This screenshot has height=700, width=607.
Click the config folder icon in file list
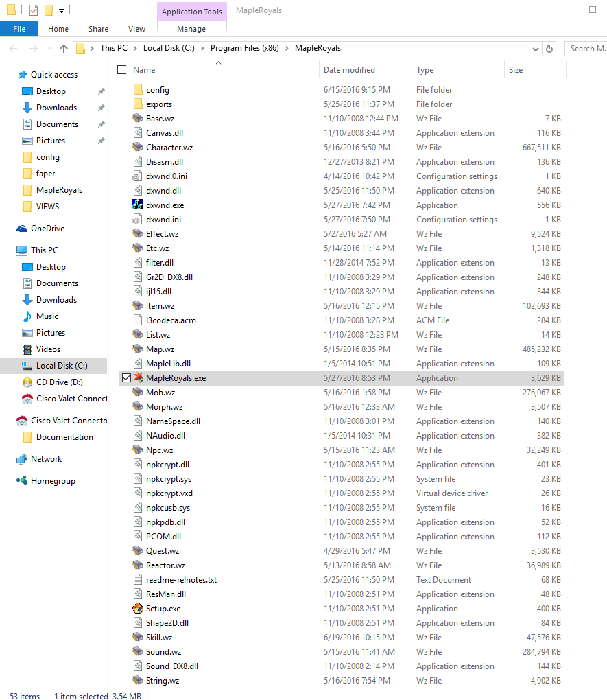click(138, 89)
